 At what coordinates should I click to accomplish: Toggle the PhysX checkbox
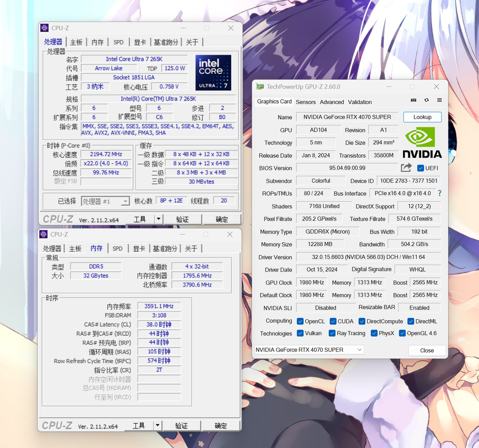pyautogui.click(x=374, y=333)
